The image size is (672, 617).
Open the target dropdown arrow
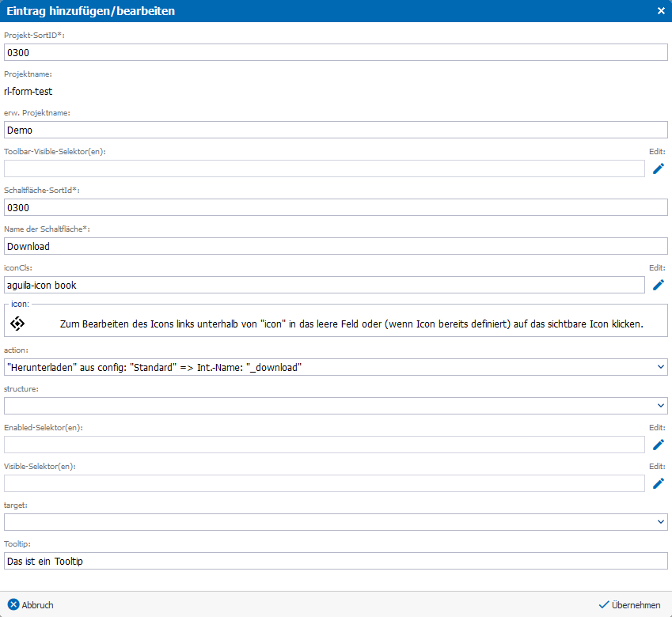click(x=660, y=522)
